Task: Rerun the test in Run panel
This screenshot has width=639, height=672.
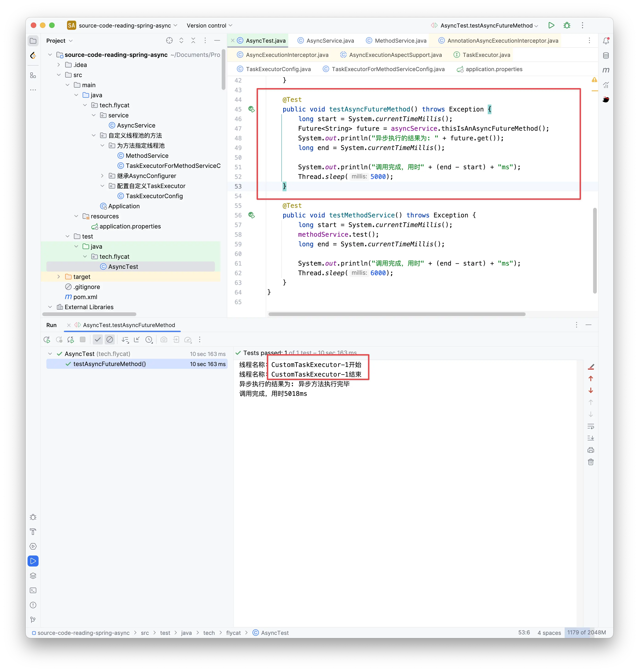Action: pyautogui.click(x=47, y=339)
